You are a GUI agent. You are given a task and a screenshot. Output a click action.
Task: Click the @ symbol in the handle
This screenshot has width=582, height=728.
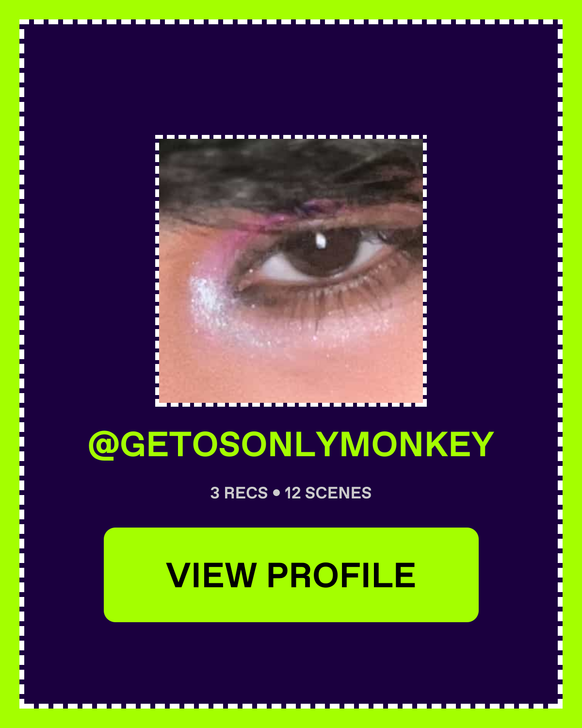103,445
